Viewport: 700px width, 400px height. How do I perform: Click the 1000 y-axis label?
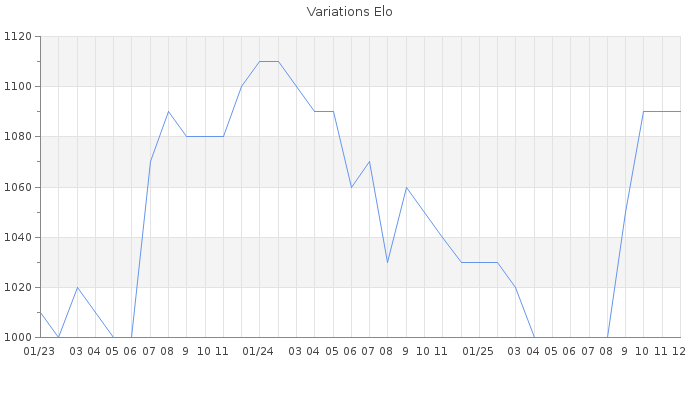tap(18, 337)
